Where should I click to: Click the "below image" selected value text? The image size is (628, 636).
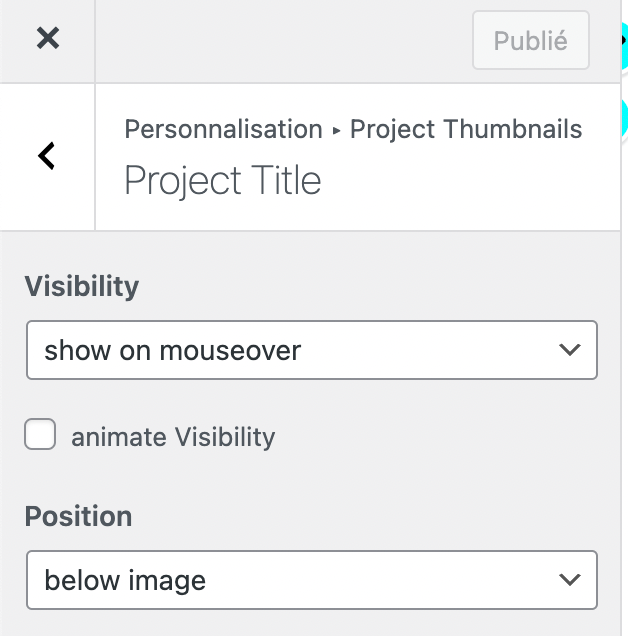(x=125, y=580)
